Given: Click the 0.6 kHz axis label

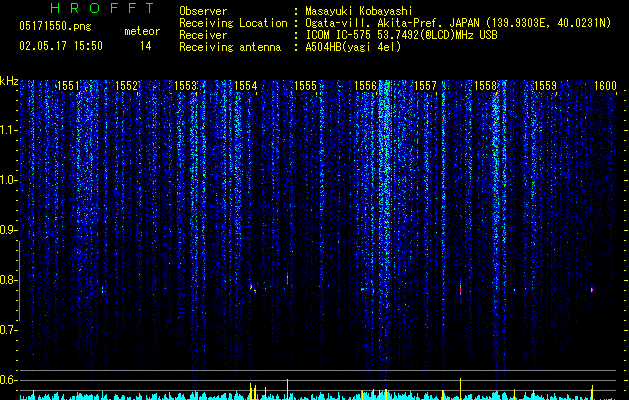Looking at the screenshot, I should 8,380.
